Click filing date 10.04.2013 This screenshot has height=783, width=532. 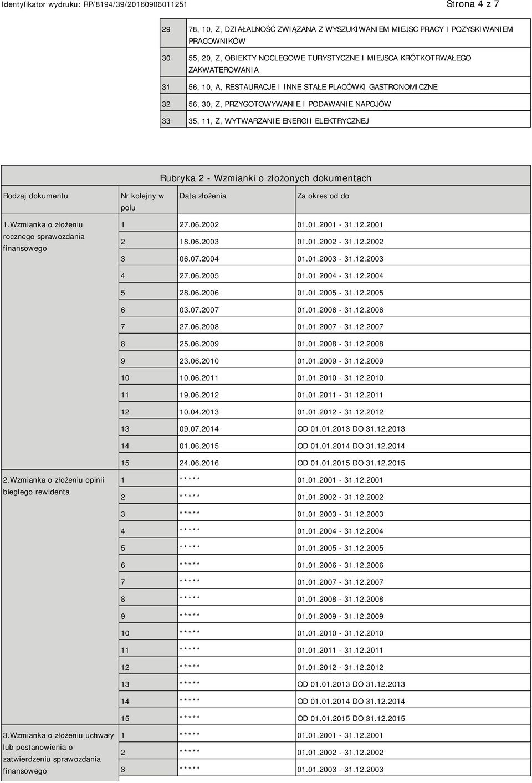(199, 412)
